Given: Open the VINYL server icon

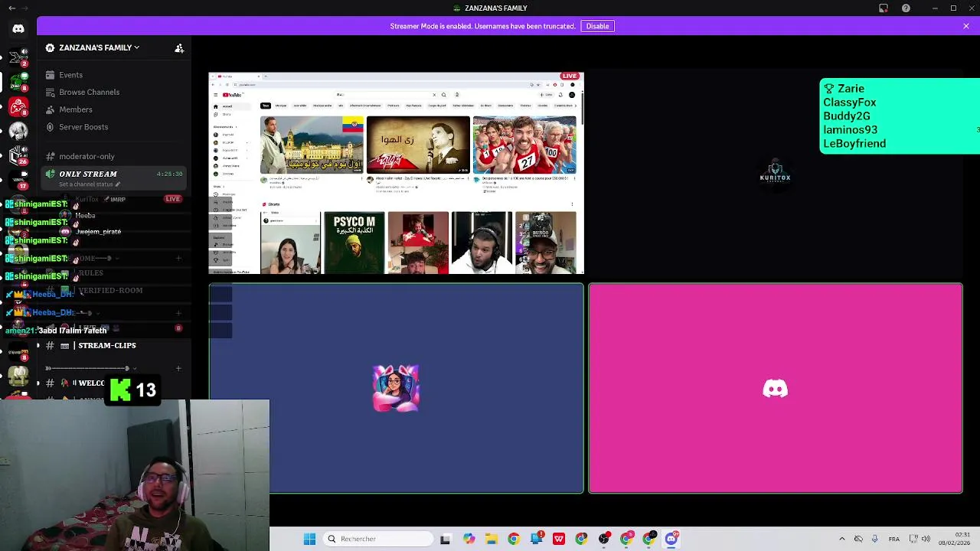Looking at the screenshot, I should (x=18, y=182).
